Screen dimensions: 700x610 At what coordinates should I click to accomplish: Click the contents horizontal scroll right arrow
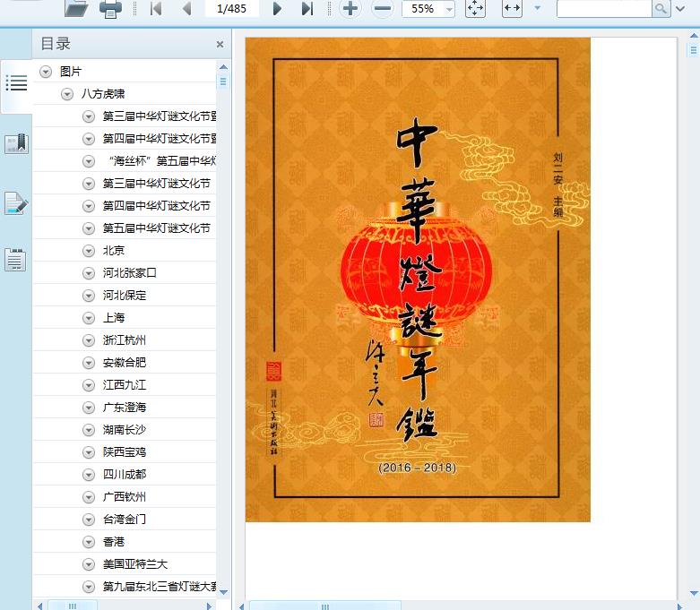(209, 606)
